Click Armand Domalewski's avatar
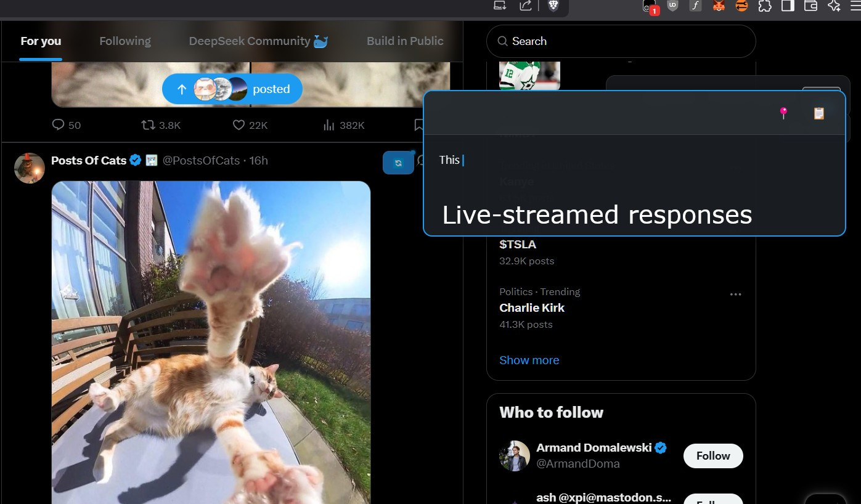Screen dimensions: 861x504 coord(515,456)
